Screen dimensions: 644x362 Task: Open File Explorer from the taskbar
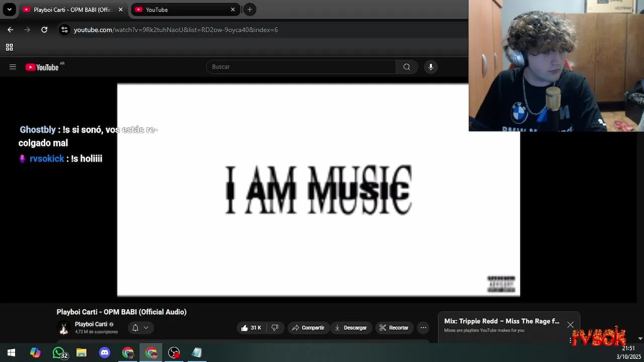tap(82, 353)
